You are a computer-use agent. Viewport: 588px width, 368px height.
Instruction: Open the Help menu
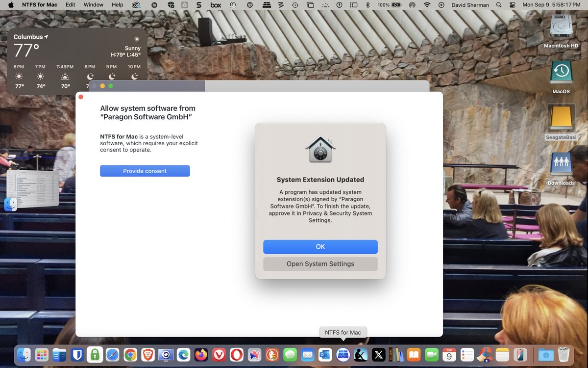(x=118, y=5)
